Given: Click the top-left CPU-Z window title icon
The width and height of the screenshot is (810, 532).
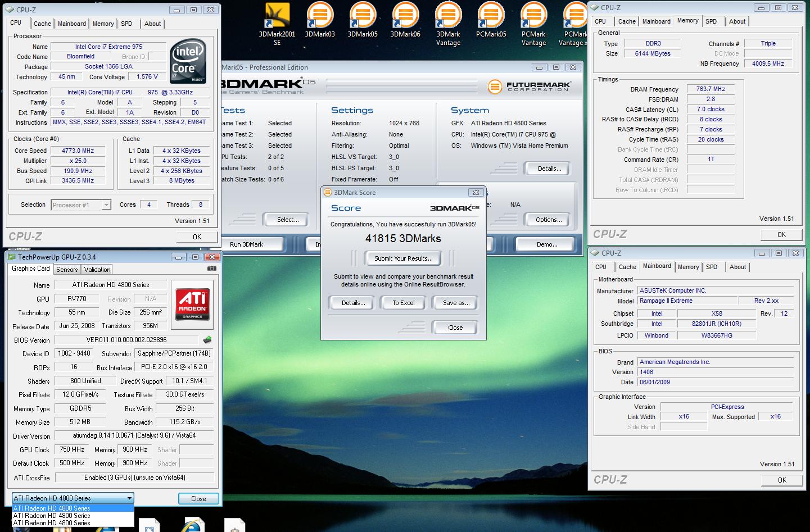Looking at the screenshot, I should tap(11, 10).
